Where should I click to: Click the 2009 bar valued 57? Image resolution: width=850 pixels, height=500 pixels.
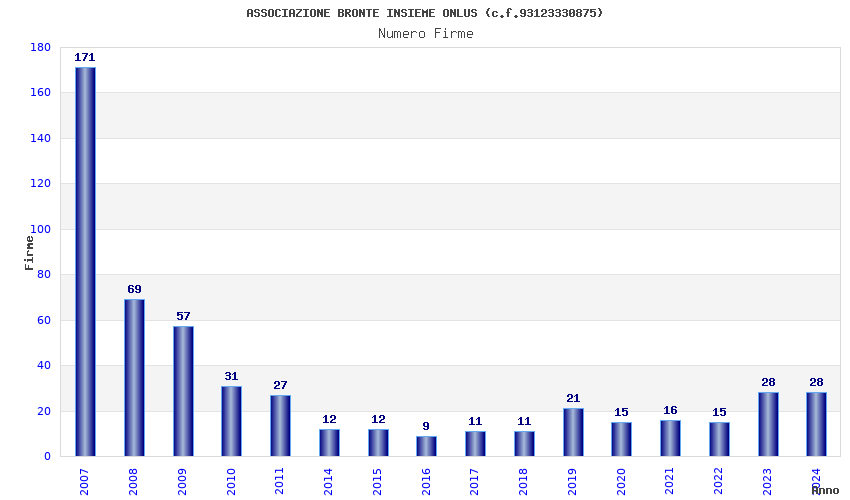pos(183,391)
